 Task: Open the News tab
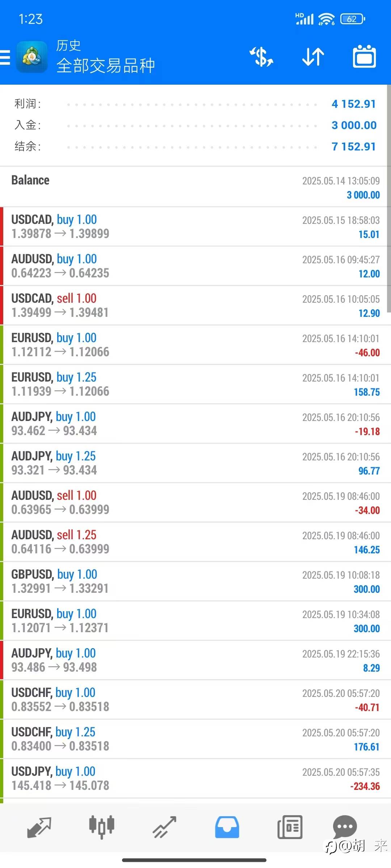(290, 827)
